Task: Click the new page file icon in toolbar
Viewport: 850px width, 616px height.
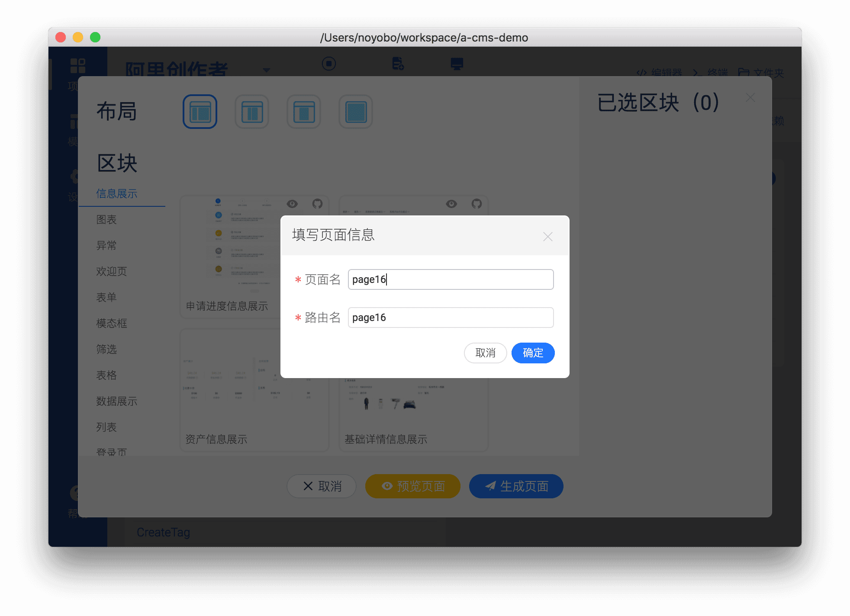Action: pyautogui.click(x=398, y=64)
